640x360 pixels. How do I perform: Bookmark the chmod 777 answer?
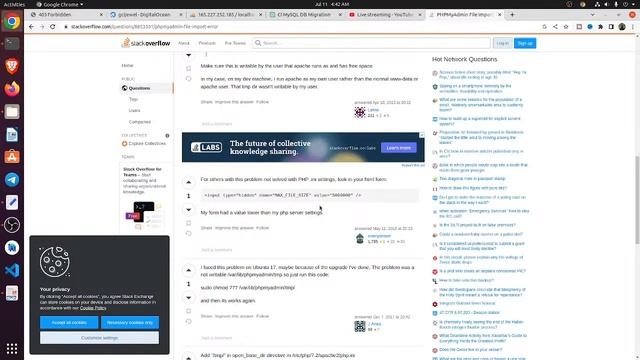[x=189, y=311]
